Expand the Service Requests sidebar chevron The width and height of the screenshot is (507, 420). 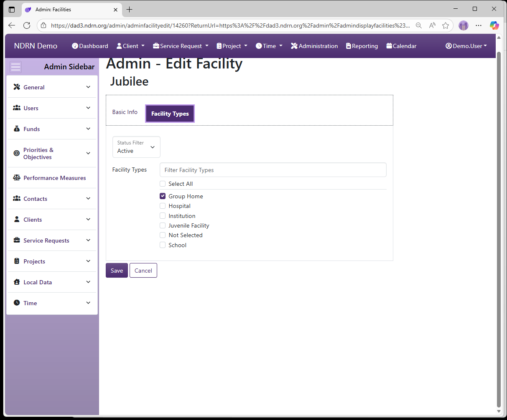coord(88,240)
